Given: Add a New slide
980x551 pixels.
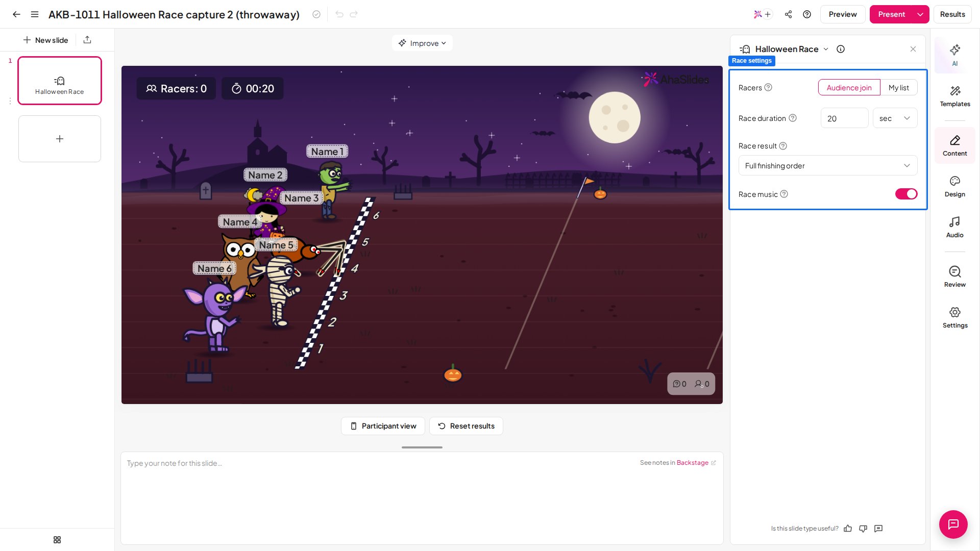Looking at the screenshot, I should (x=45, y=40).
